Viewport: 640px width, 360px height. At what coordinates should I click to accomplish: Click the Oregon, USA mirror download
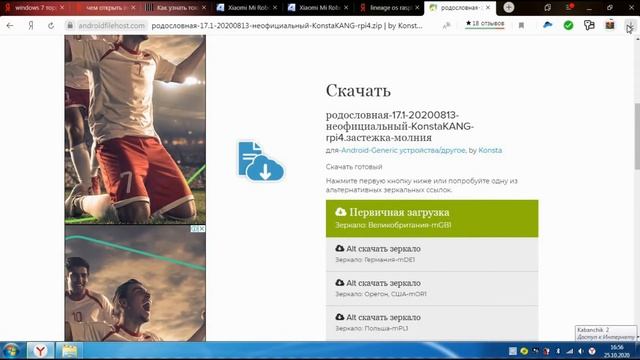(432, 288)
